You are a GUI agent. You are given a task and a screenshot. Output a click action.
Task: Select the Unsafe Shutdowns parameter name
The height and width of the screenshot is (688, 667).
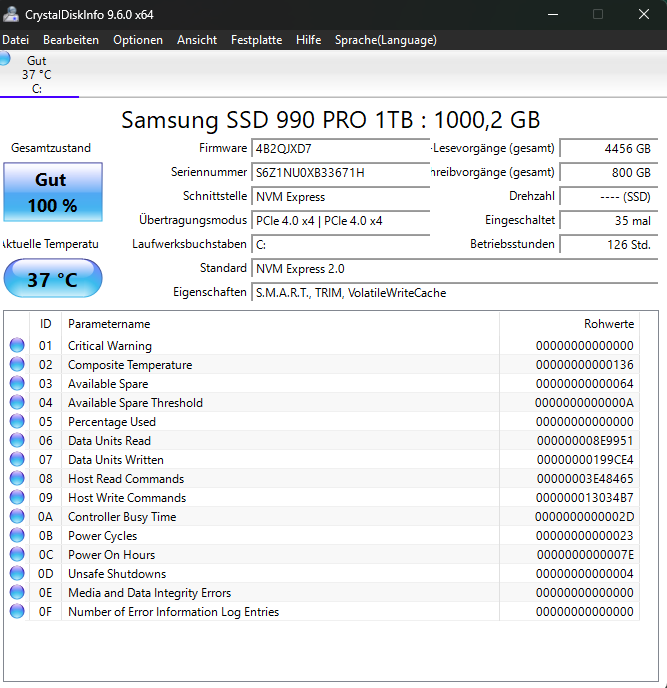117,573
